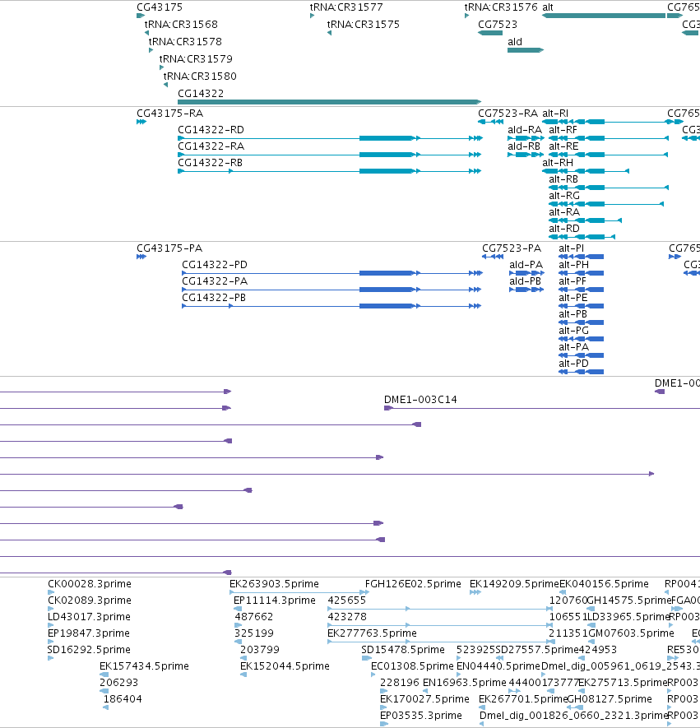Click the alt-RI transcript label
This screenshot has height=728, width=700.
(x=555, y=114)
